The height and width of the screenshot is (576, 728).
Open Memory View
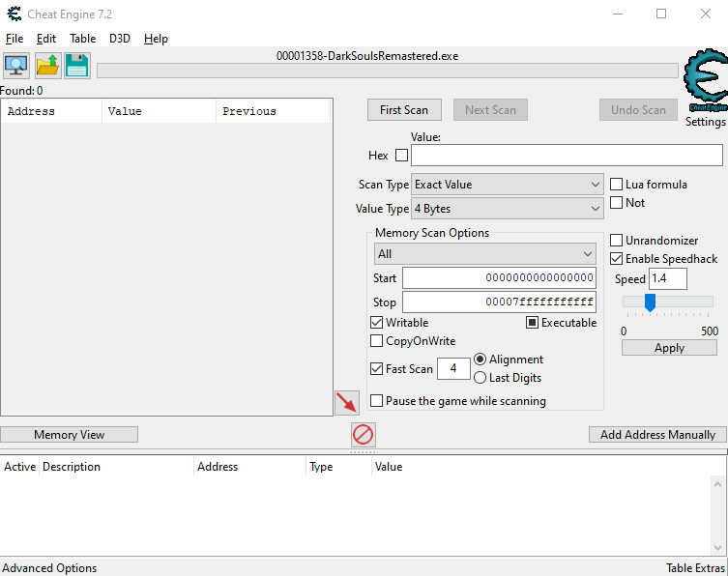pos(70,435)
